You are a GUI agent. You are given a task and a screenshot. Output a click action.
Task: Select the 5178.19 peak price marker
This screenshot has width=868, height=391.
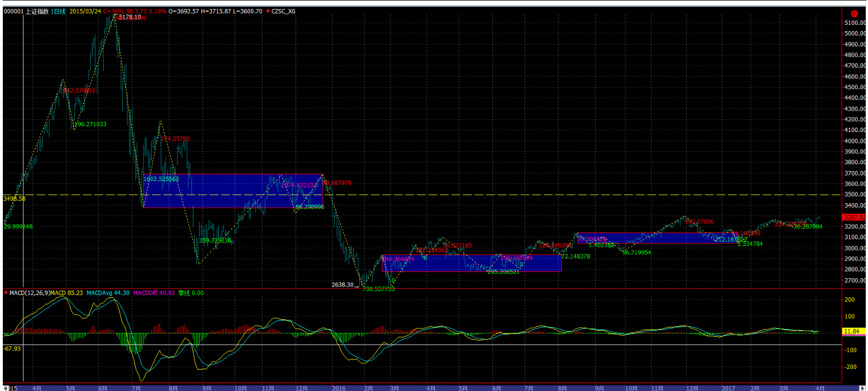point(130,17)
